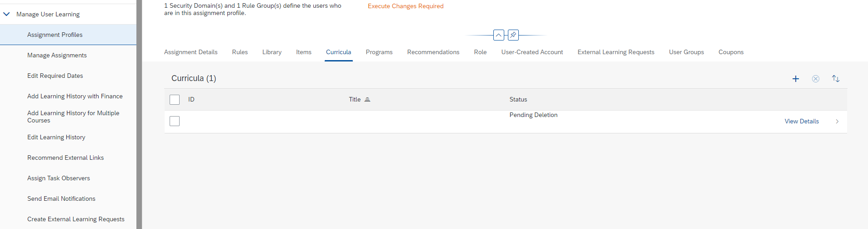Add a curriculum with the plus icon

(796, 79)
